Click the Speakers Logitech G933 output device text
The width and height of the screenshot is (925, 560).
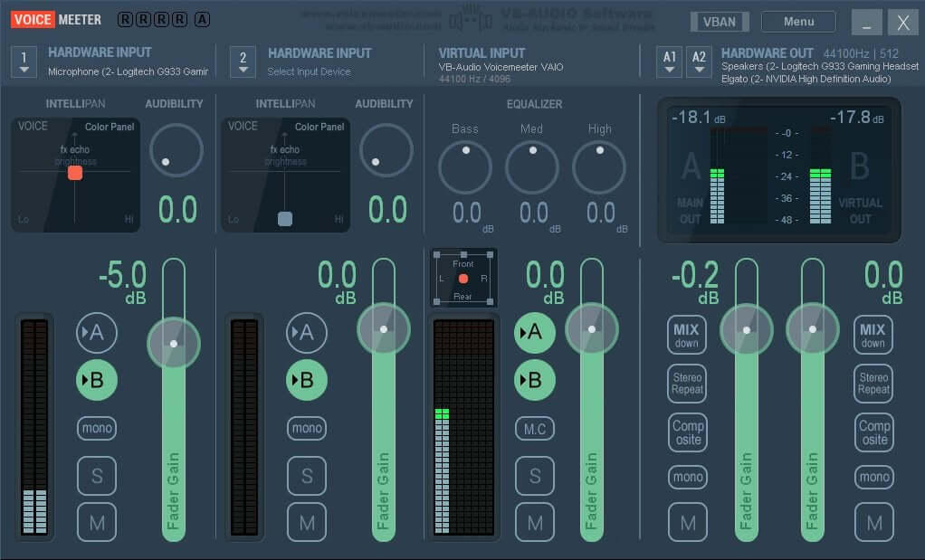click(x=820, y=67)
